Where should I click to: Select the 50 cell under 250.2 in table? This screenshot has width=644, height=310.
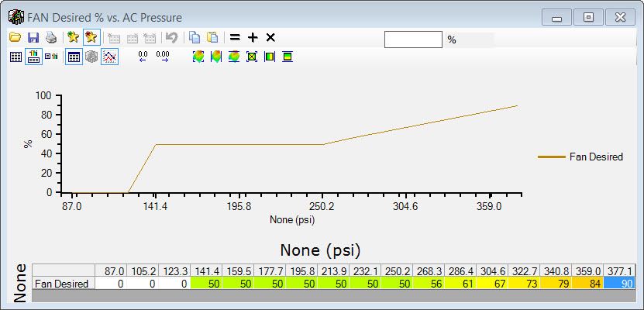pos(397,284)
